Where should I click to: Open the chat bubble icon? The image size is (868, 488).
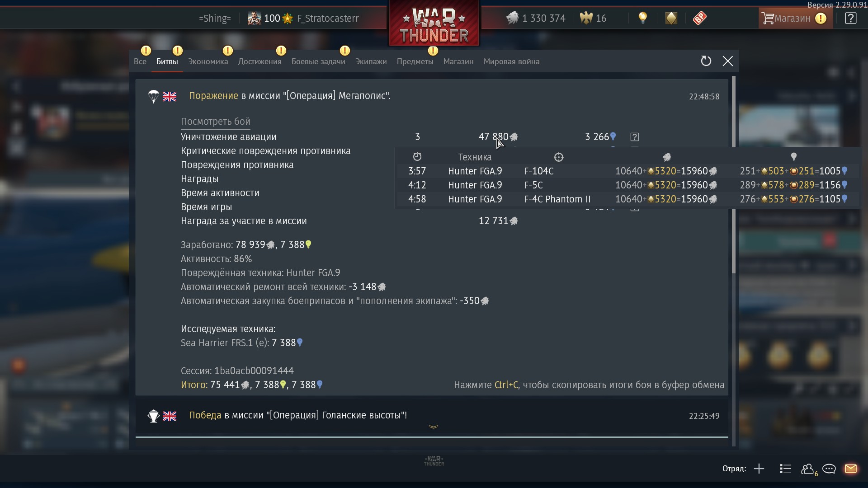[x=829, y=469]
